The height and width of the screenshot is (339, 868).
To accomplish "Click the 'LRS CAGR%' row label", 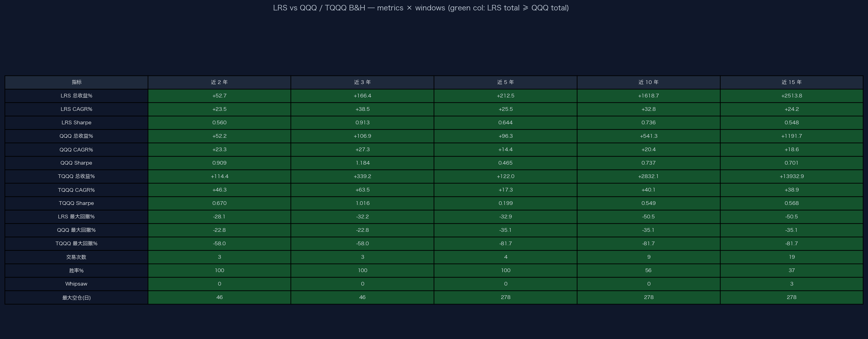I will click(x=77, y=109).
